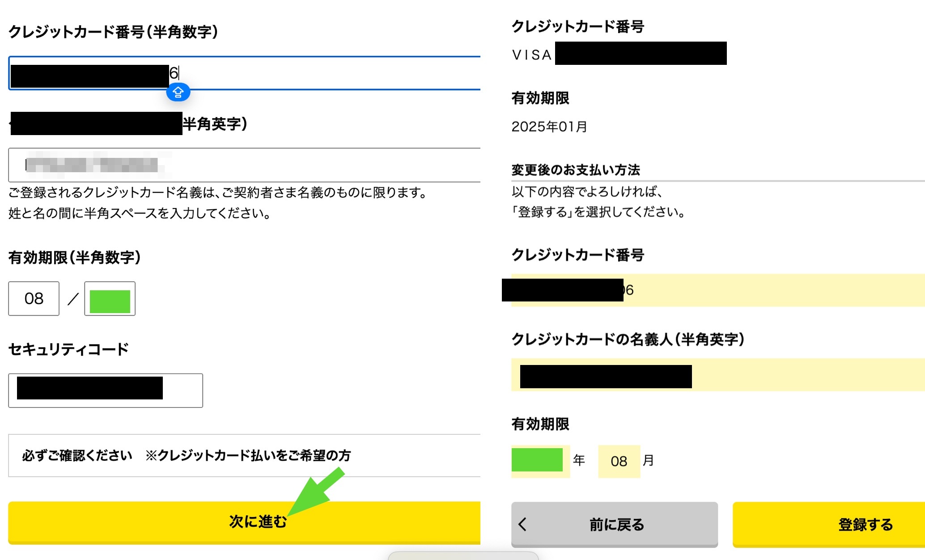Viewport: 925px width, 560px height.
Task: Click the VISA card brand label
Action: click(532, 55)
